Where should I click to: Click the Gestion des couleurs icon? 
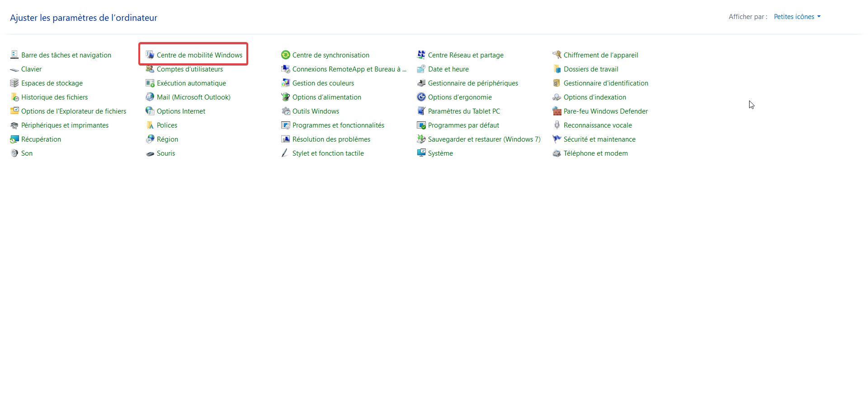[286, 83]
